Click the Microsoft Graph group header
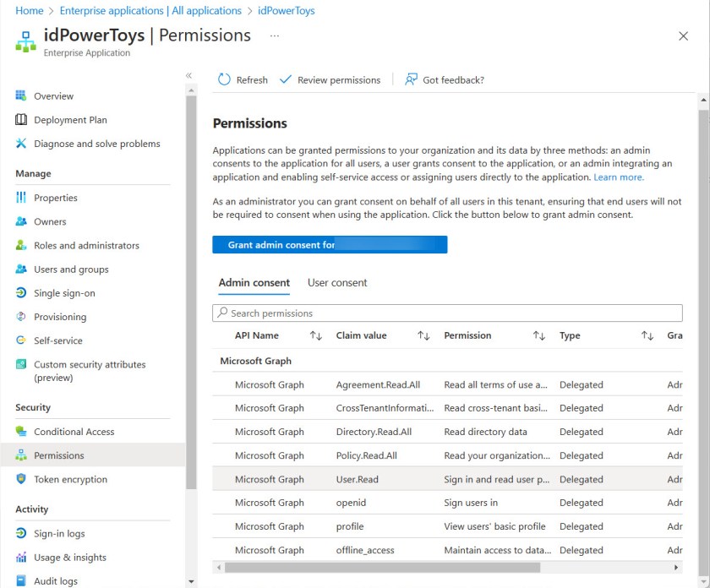This screenshot has height=588, width=710. [256, 361]
